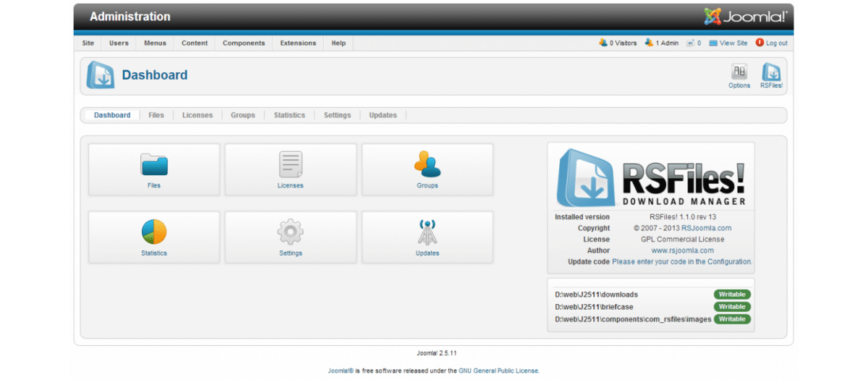868x380 pixels.
Task: Open the messages counter showing 0
Action: click(694, 43)
